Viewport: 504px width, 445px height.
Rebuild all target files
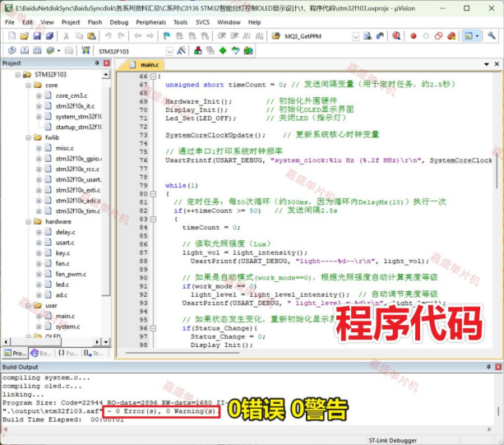[37, 50]
